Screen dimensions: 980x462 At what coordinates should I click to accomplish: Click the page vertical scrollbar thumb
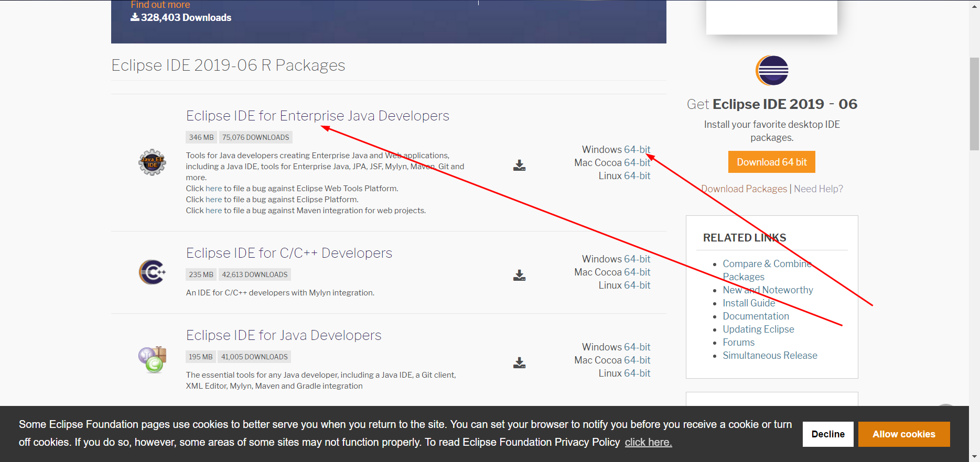click(974, 104)
